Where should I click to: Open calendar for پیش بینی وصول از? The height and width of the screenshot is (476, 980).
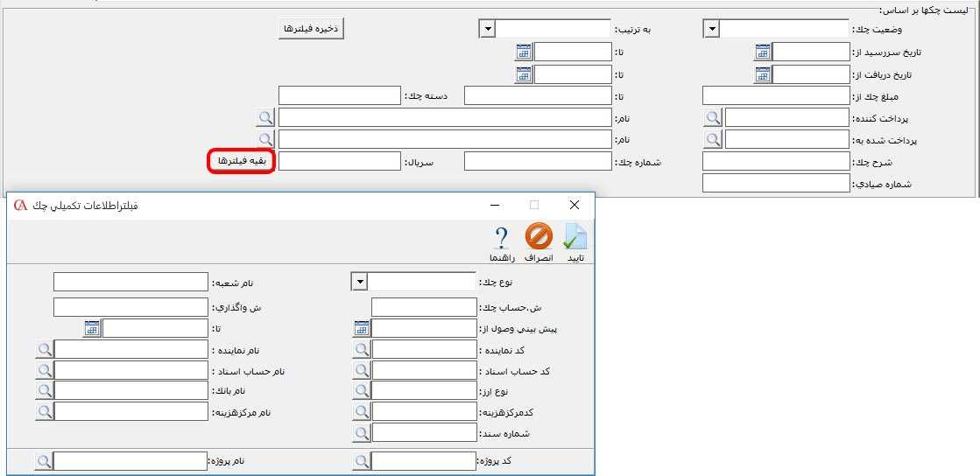[362, 328]
